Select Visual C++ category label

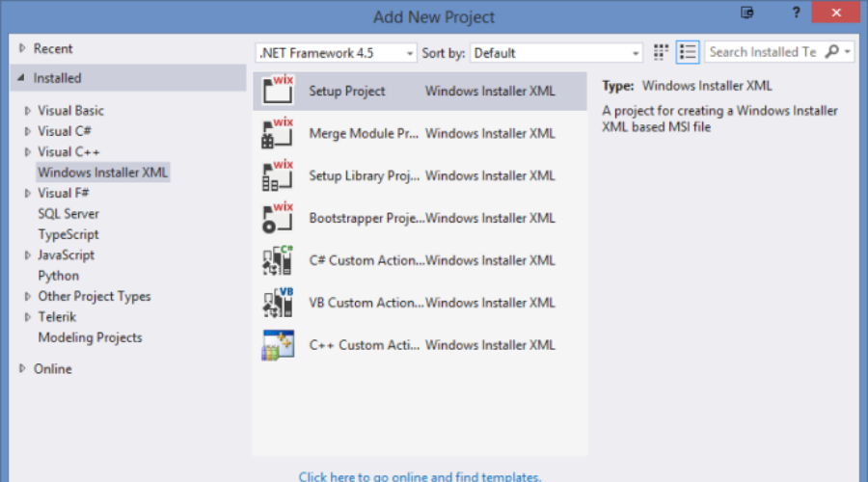pyautogui.click(x=68, y=151)
